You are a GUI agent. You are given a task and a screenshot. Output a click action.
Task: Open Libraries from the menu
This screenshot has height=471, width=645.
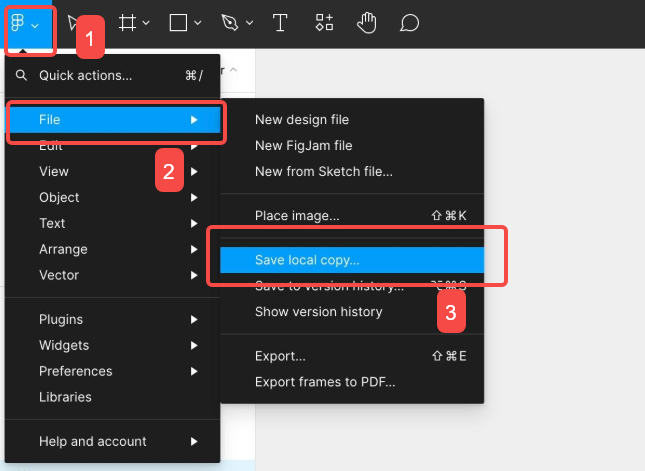click(x=113, y=397)
